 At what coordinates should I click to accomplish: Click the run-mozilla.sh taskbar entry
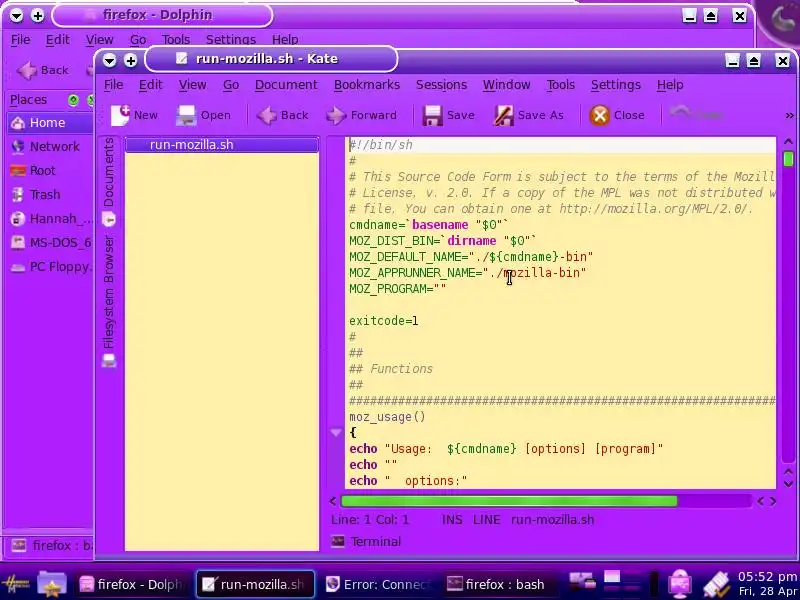coord(255,584)
